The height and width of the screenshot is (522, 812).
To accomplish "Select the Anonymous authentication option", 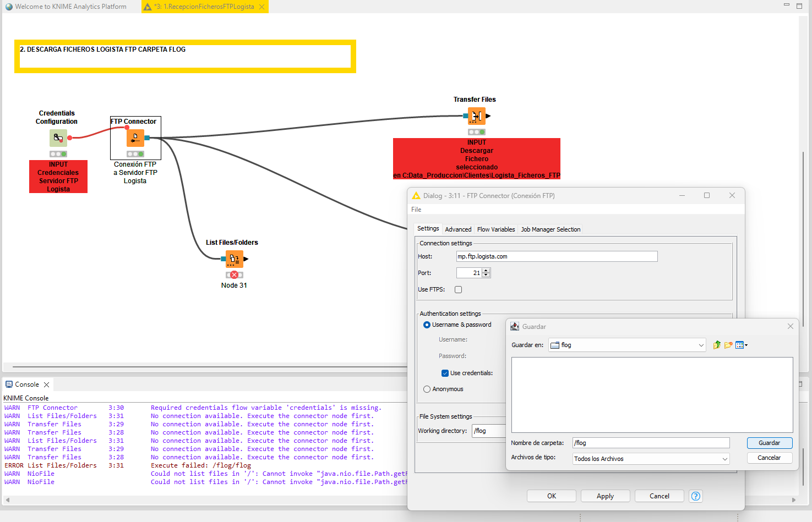I will (427, 389).
